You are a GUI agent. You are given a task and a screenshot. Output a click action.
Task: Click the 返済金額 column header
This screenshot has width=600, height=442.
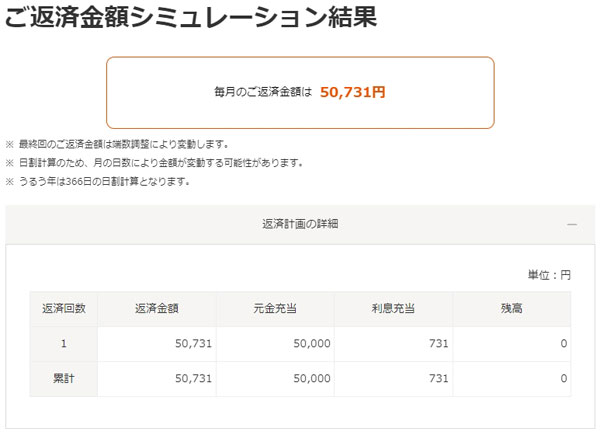point(155,309)
